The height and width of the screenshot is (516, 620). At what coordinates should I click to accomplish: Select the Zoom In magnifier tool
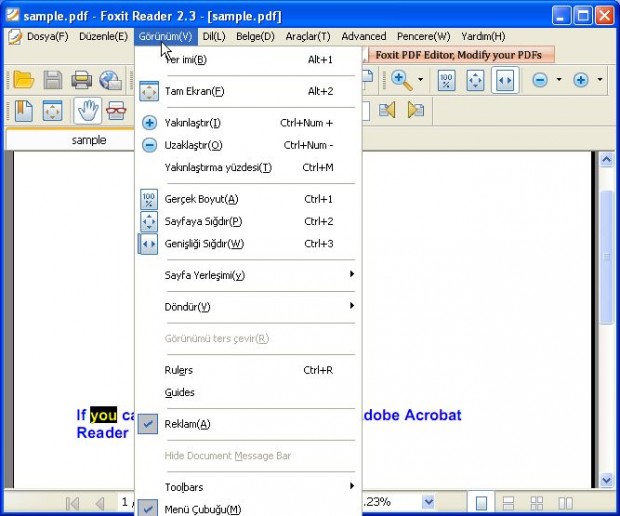pyautogui.click(x=401, y=81)
